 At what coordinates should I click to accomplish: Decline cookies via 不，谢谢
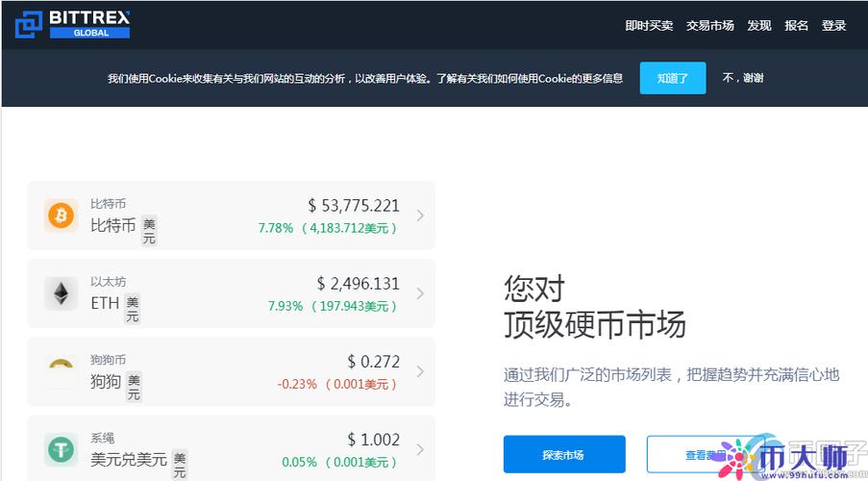click(743, 78)
